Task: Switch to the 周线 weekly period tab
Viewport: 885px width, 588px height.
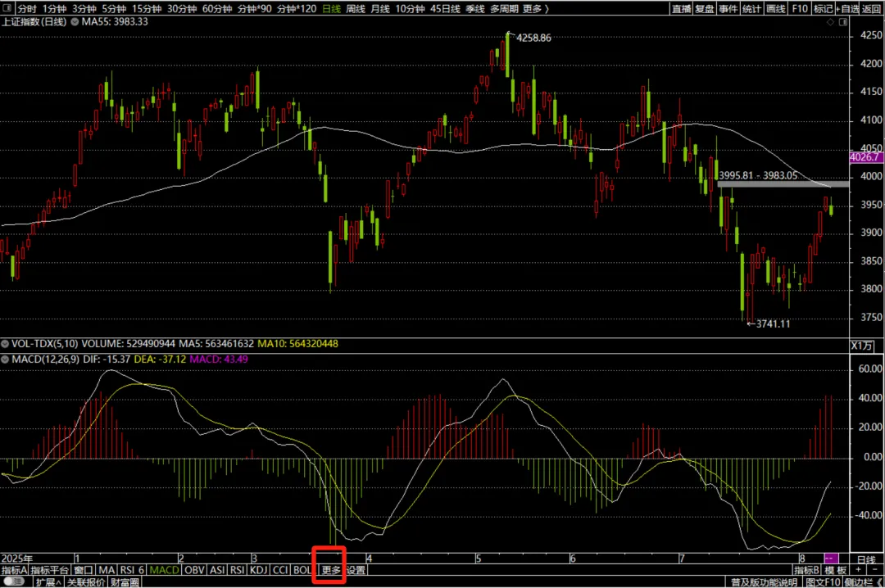Action: click(x=355, y=8)
